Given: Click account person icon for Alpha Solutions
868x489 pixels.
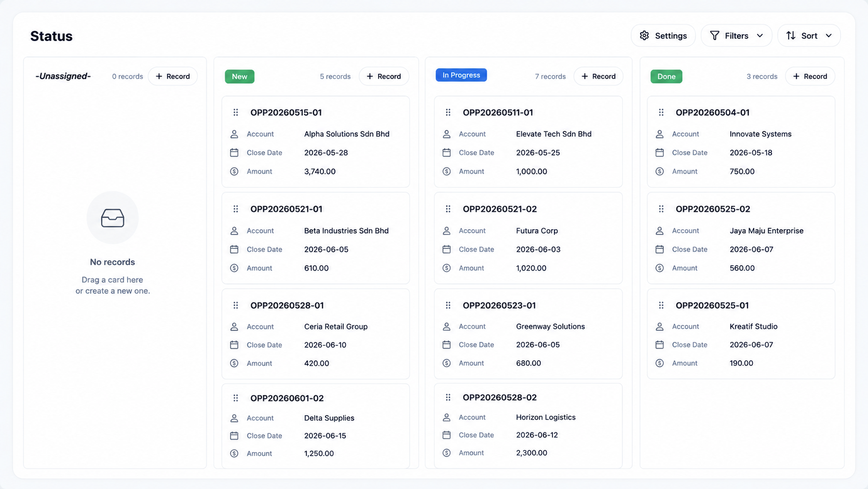Looking at the screenshot, I should pyautogui.click(x=234, y=134).
